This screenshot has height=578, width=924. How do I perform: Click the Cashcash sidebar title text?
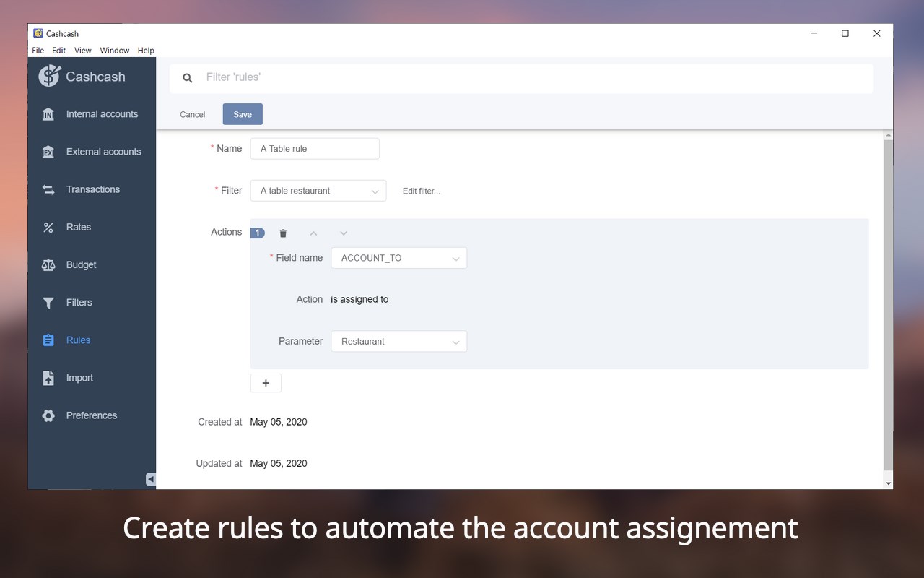[95, 77]
